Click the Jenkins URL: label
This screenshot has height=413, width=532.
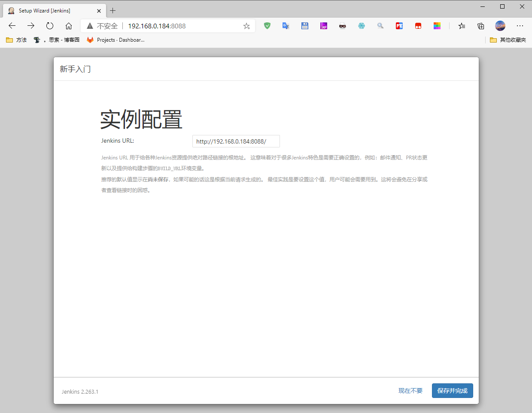coord(118,141)
